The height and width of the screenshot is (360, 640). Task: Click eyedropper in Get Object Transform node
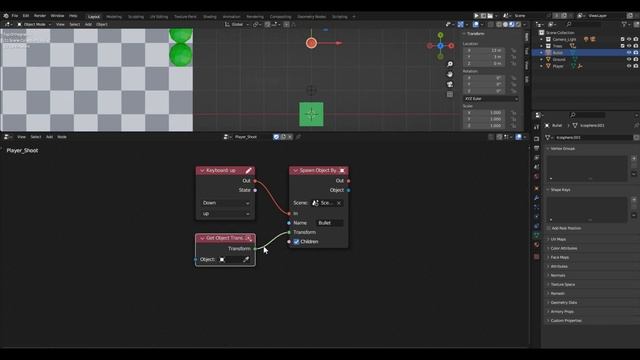pyautogui.click(x=246, y=260)
